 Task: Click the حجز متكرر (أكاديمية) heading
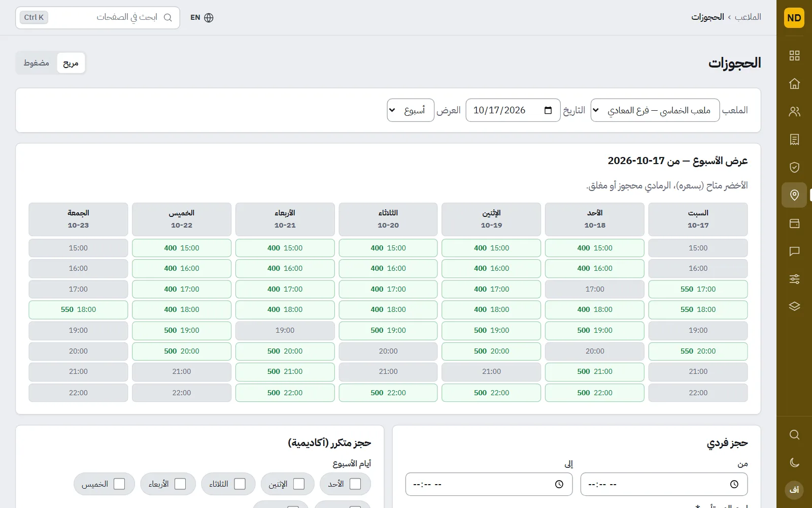(x=329, y=443)
